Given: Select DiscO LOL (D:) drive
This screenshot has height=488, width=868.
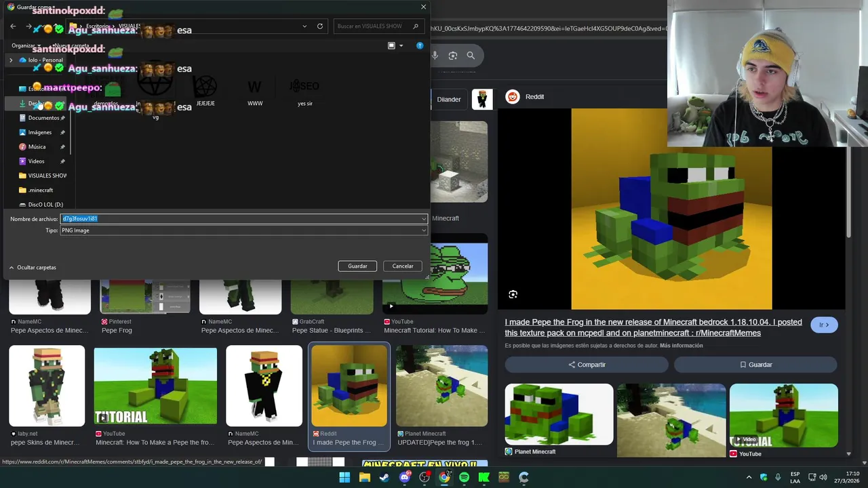Looking at the screenshot, I should 41,204.
